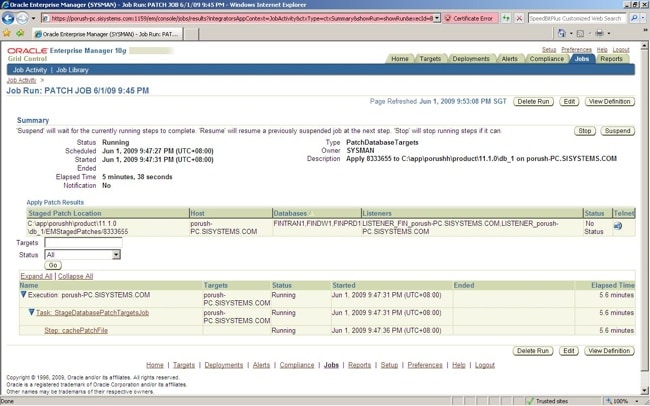This screenshot has width=650, height=406.
Task: Click View Definition beside Page Refreshed
Action: 609,101
